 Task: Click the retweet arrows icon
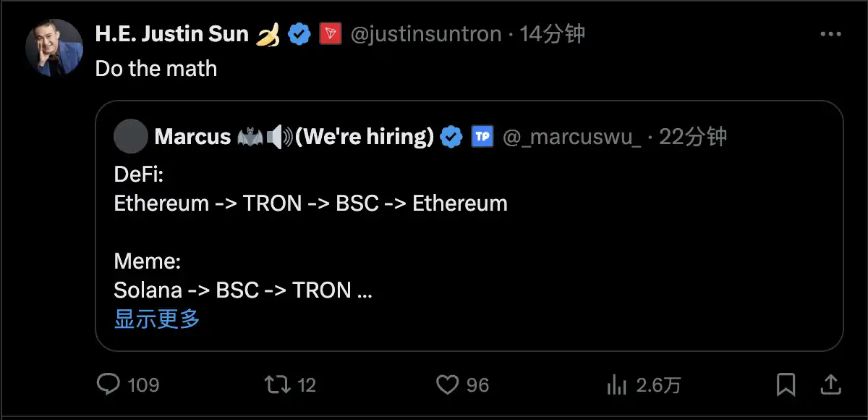pyautogui.click(x=275, y=384)
